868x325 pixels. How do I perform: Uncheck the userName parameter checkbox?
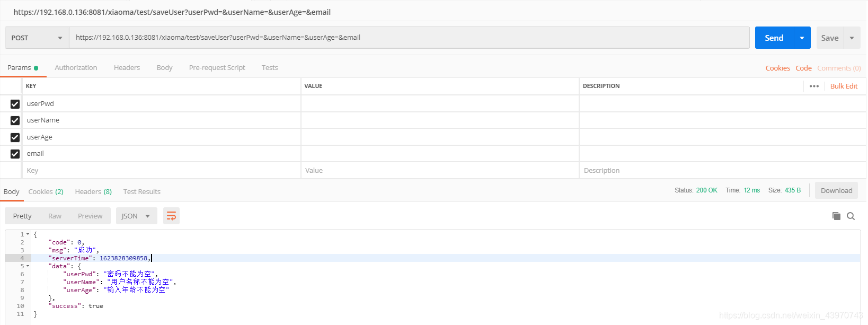coord(15,120)
